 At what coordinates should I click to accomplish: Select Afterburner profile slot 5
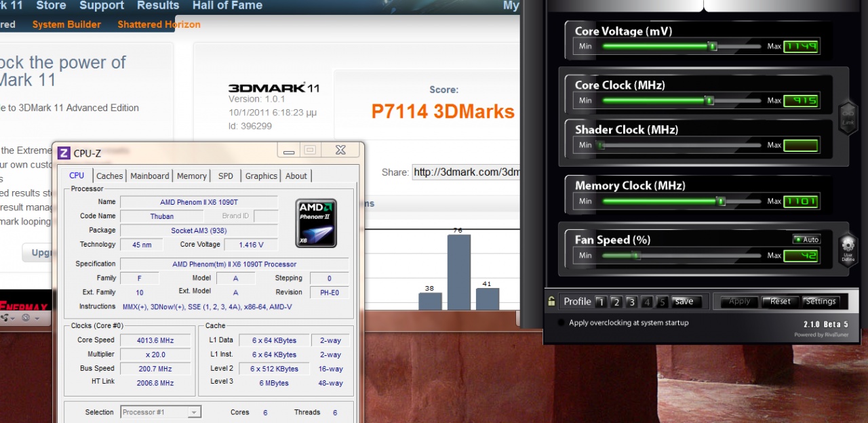click(663, 302)
